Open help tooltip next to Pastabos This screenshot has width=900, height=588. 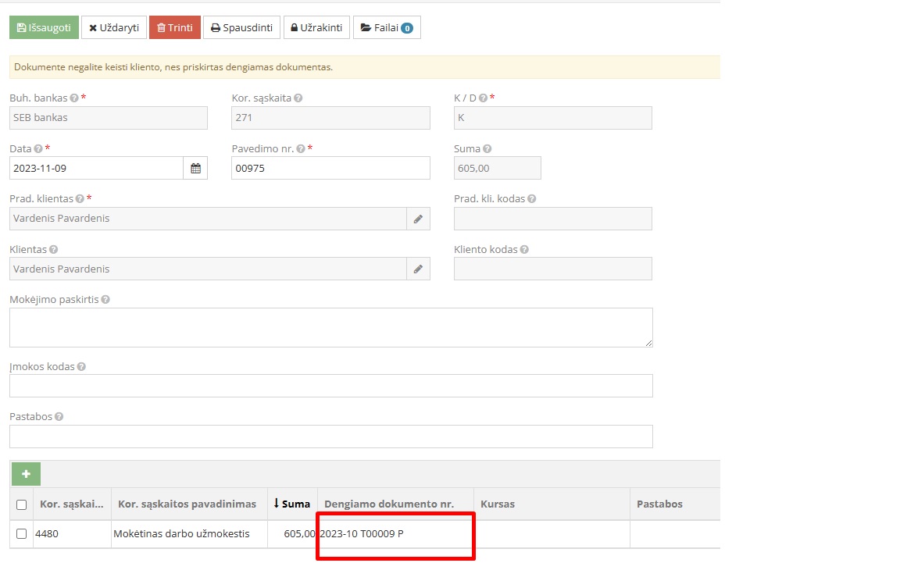[58, 416]
